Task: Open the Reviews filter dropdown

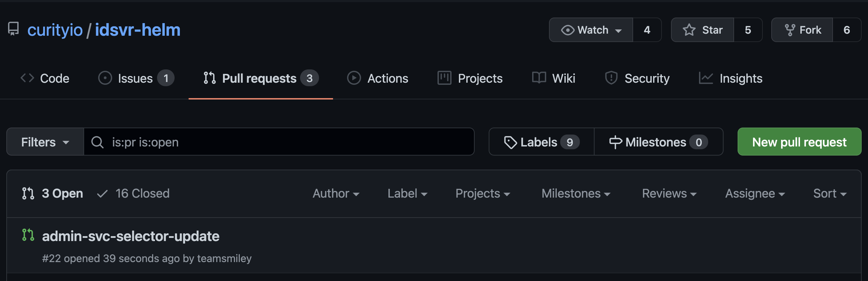Action: (x=669, y=193)
